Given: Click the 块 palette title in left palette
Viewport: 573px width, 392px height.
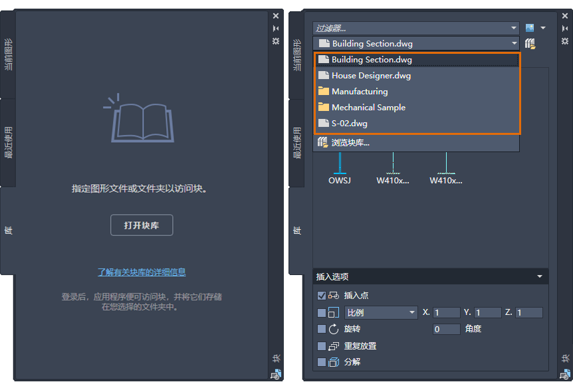Looking at the screenshot, I should (276, 358).
